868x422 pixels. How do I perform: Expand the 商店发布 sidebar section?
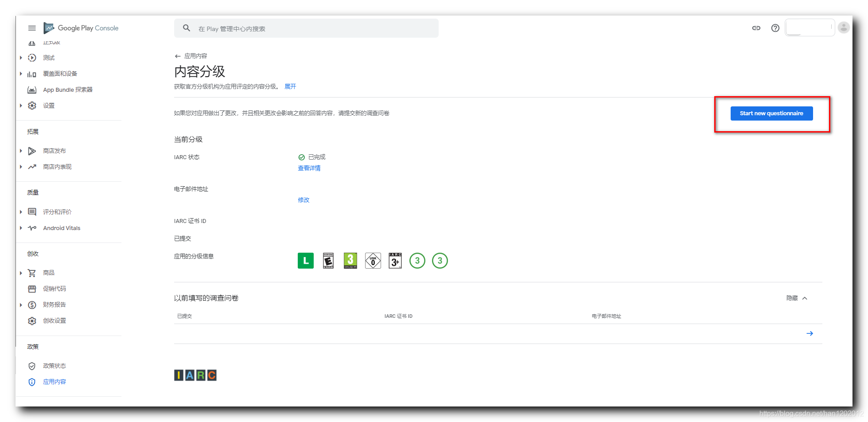coord(21,151)
